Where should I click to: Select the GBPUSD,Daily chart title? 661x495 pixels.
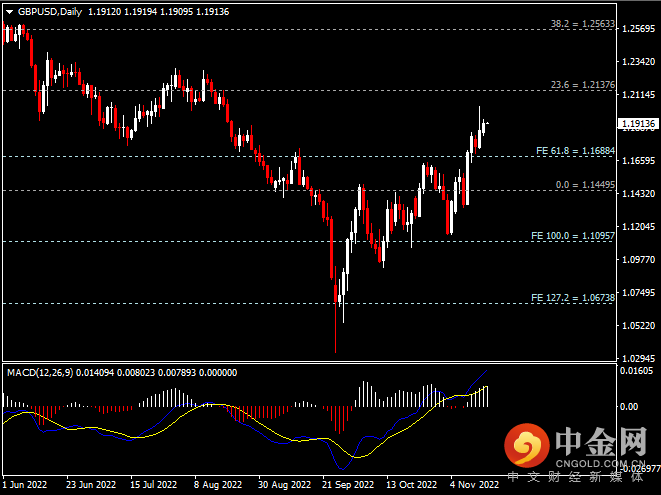coord(50,12)
